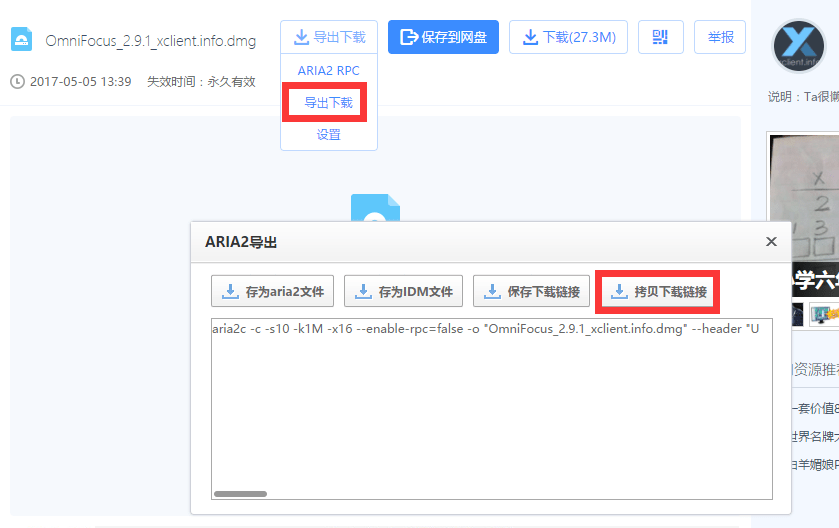Click 拷贝下载链接 button
Viewport: 839px width, 528px height.
click(658, 292)
